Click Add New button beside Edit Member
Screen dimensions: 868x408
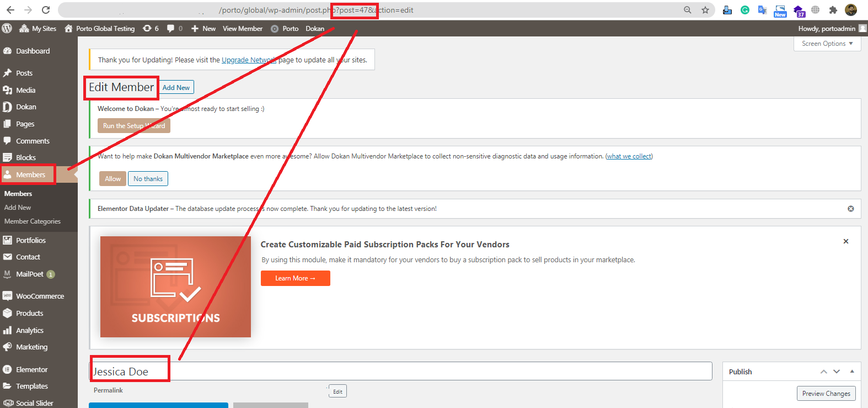176,87
